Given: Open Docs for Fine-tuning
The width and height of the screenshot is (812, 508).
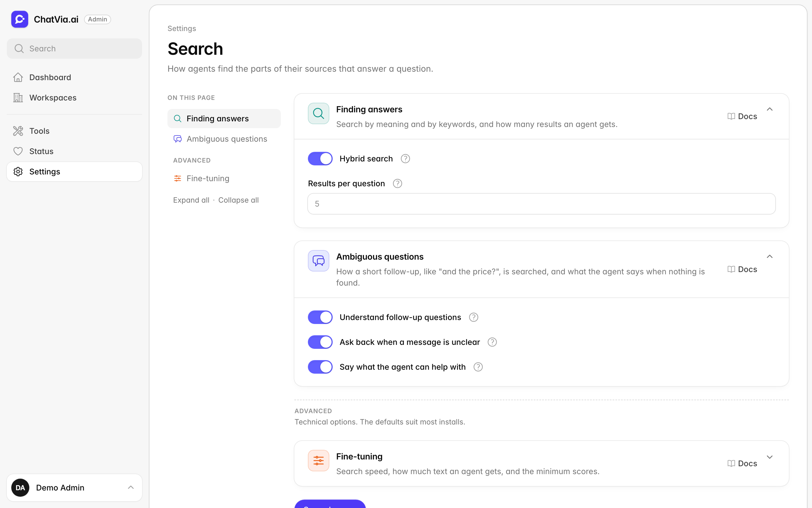Looking at the screenshot, I should 742,463.
